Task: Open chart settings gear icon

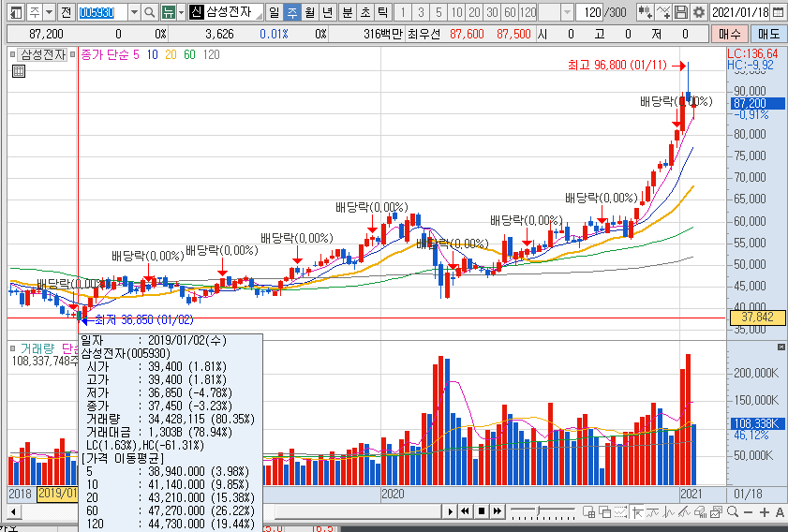Action: click(699, 12)
